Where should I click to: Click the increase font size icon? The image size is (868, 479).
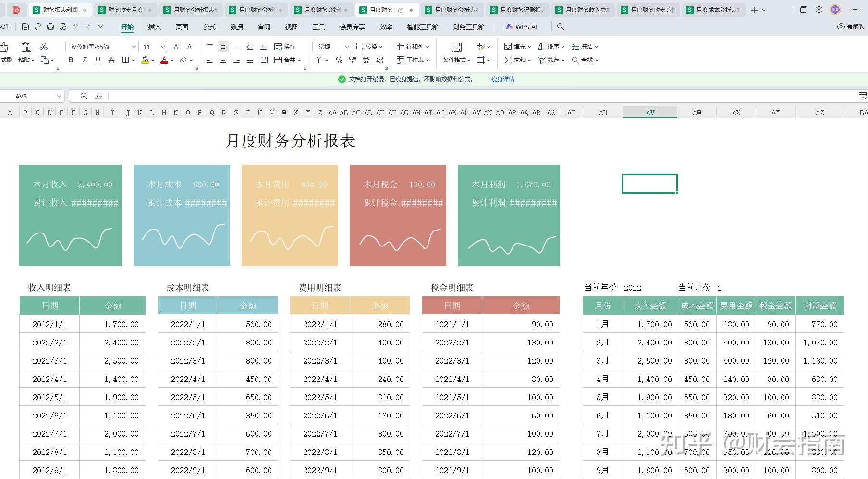tap(177, 47)
